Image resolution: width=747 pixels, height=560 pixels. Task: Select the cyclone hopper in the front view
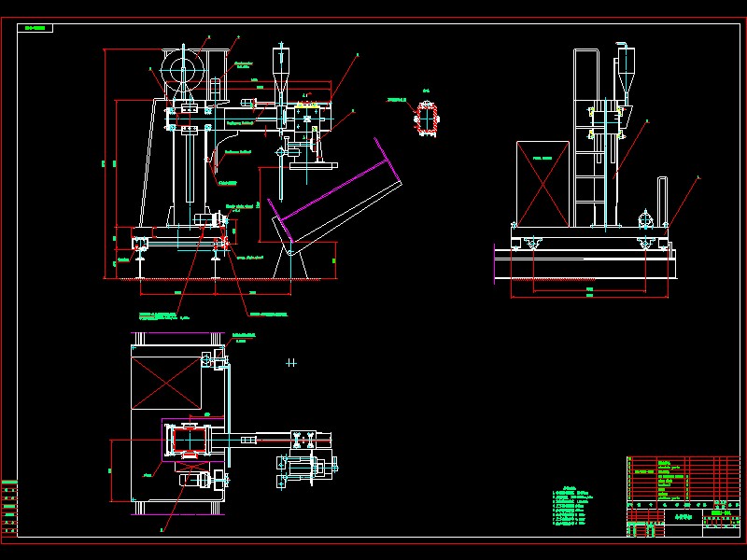(281, 69)
